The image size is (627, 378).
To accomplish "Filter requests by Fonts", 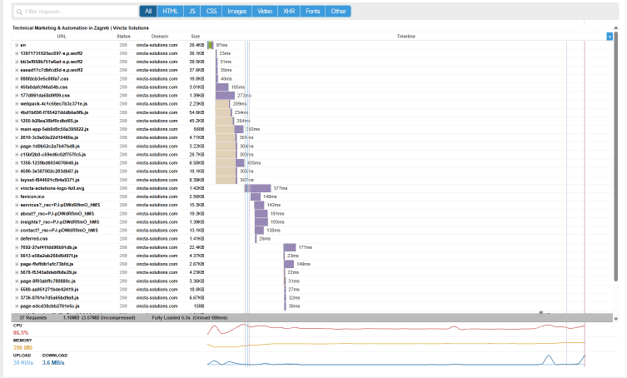I will pyautogui.click(x=313, y=11).
